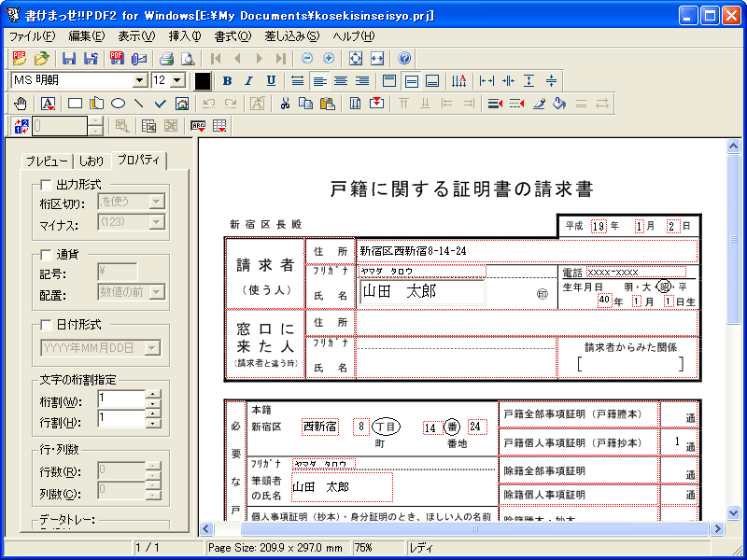Image resolution: width=747 pixels, height=560 pixels.
Task: Select the hand pan tool
Action: pos(21,104)
